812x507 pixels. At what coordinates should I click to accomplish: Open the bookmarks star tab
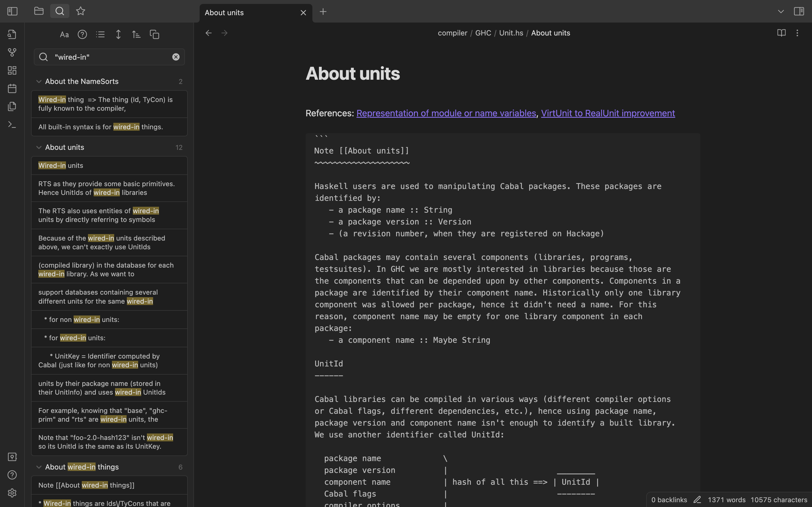(x=81, y=11)
